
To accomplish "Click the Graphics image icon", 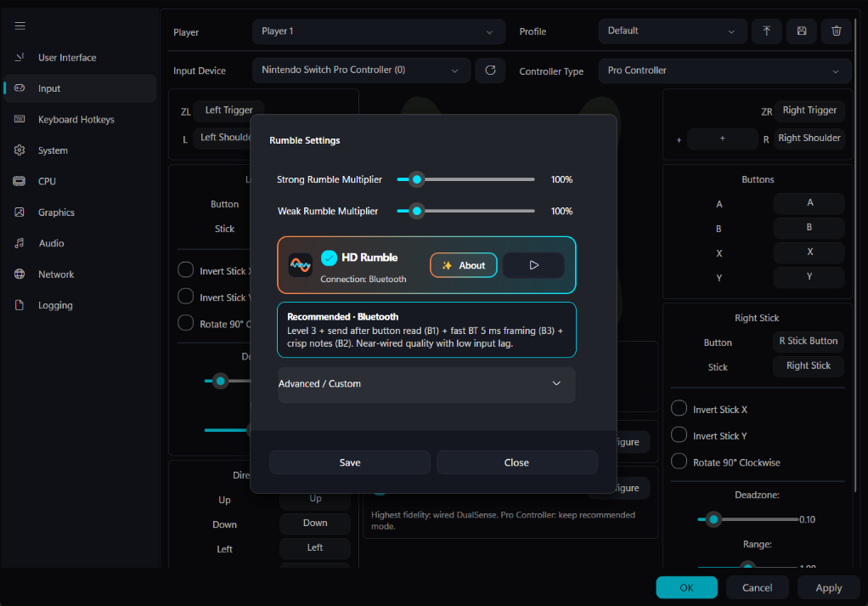I will (x=20, y=212).
